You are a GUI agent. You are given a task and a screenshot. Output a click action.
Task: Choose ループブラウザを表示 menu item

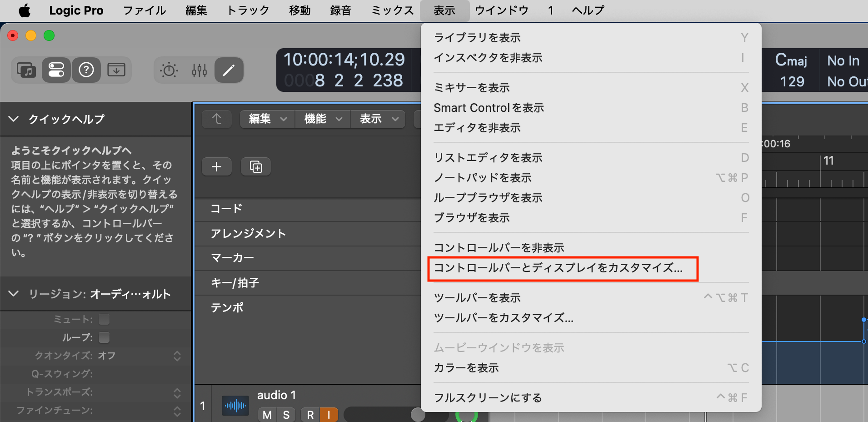click(591, 198)
